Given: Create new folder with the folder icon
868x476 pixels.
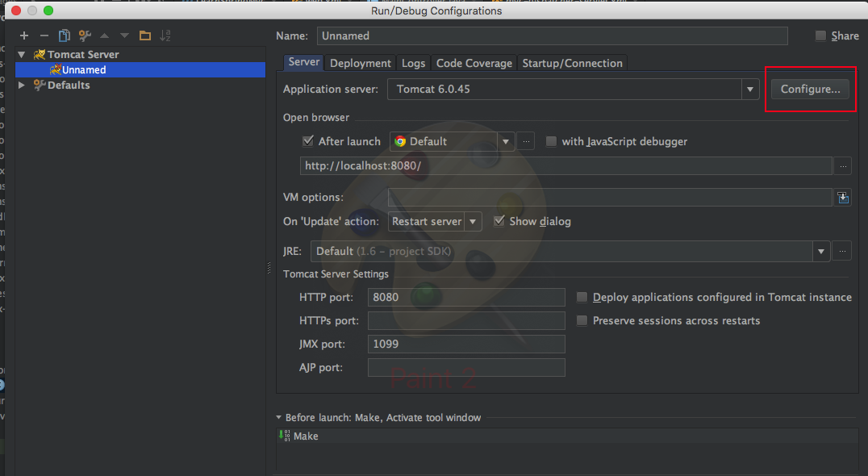Looking at the screenshot, I should tap(145, 35).
